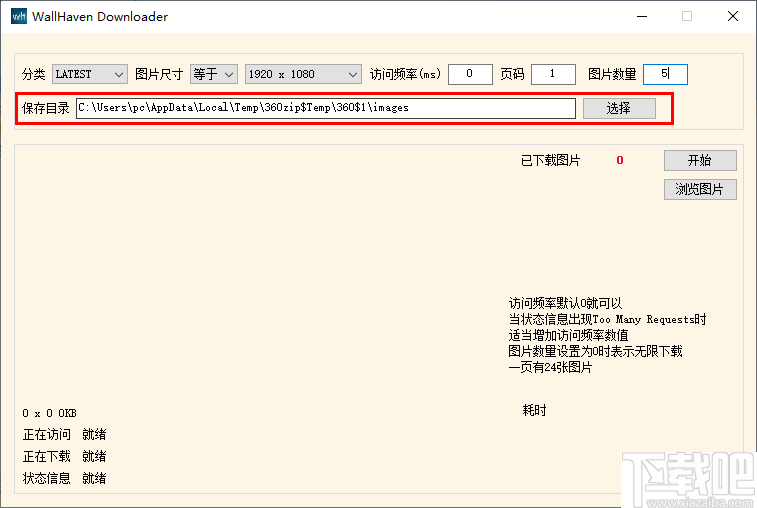Click the 访问频率默认0就可以 hint line
This screenshot has height=508, width=757.
[565, 303]
